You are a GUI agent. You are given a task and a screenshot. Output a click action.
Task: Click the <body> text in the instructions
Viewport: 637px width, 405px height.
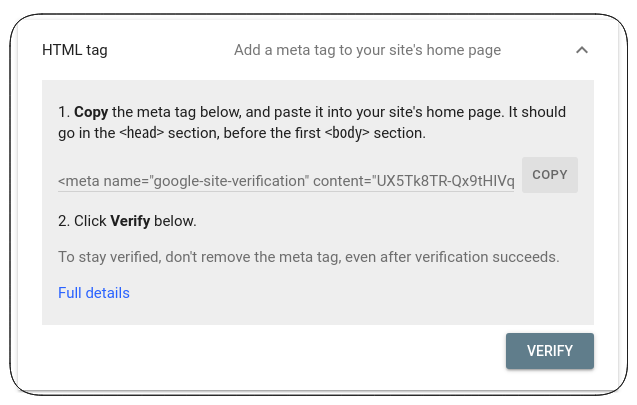click(x=347, y=133)
